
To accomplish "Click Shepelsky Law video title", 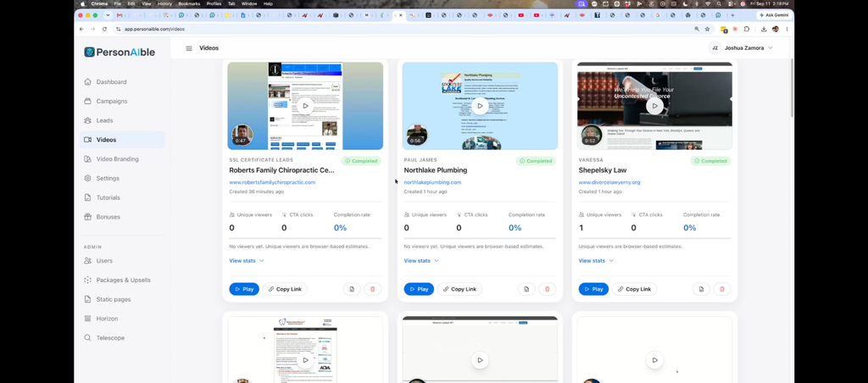I will coord(603,170).
